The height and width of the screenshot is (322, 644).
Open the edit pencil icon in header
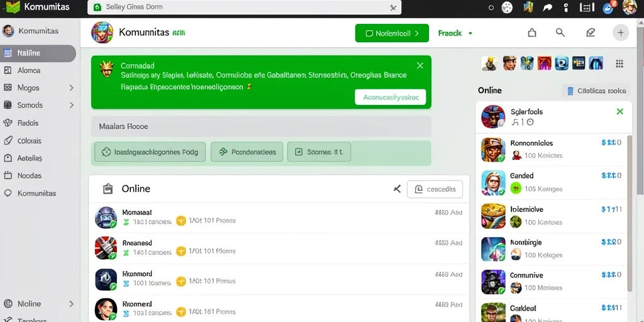tap(591, 33)
